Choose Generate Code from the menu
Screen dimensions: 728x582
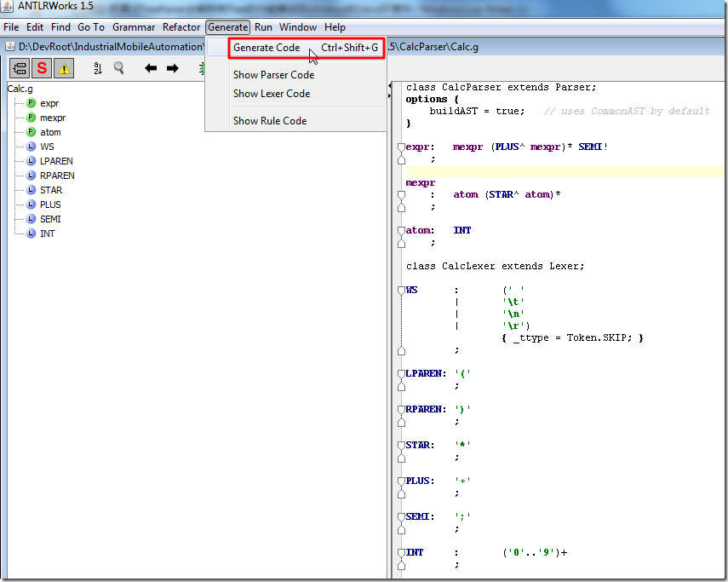point(267,48)
